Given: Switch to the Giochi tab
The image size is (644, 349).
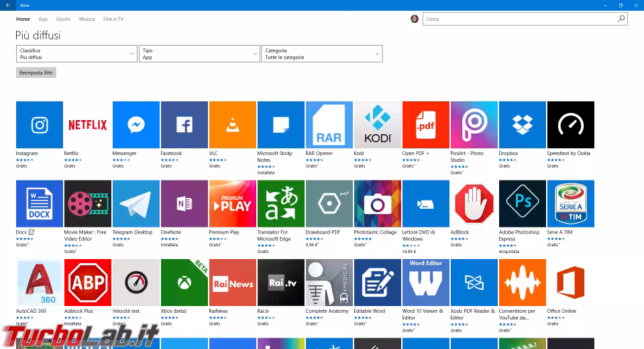Looking at the screenshot, I should 63,19.
